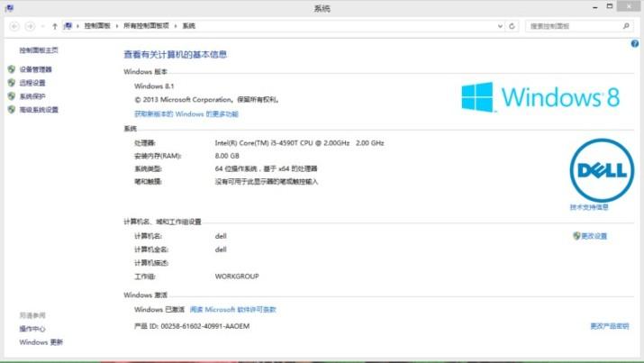Open 技术支持信息 link under Dell logo
This screenshot has height=363, width=644.
pyautogui.click(x=589, y=207)
